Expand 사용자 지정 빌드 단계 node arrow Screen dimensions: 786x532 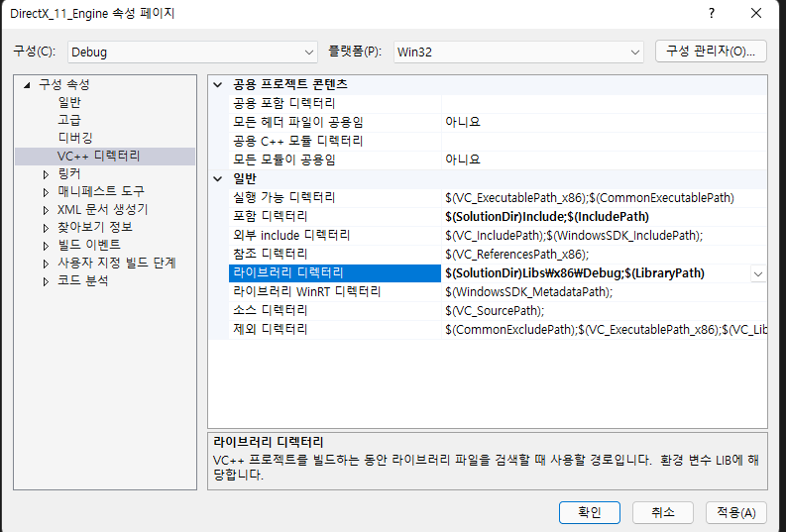click(47, 264)
